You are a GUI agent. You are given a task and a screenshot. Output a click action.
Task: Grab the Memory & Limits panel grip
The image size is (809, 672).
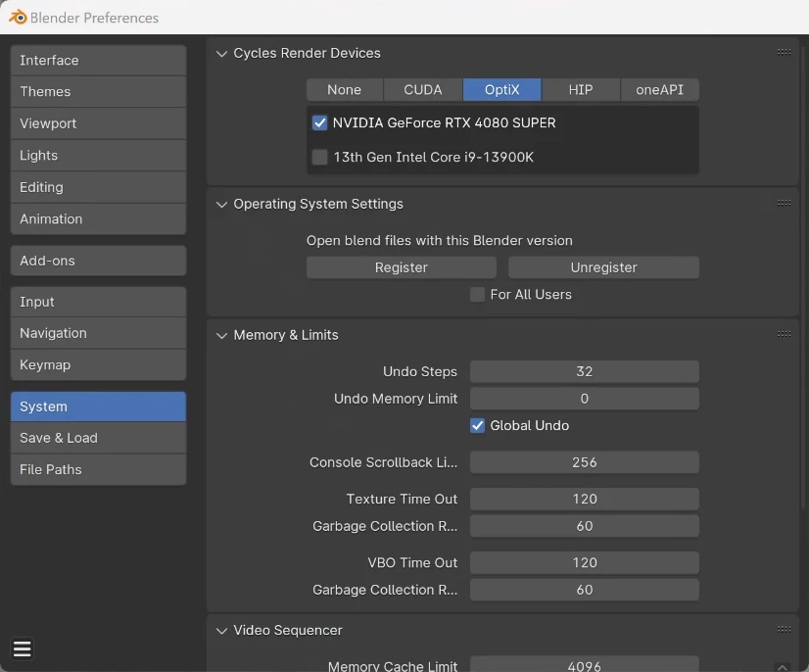tap(784, 334)
